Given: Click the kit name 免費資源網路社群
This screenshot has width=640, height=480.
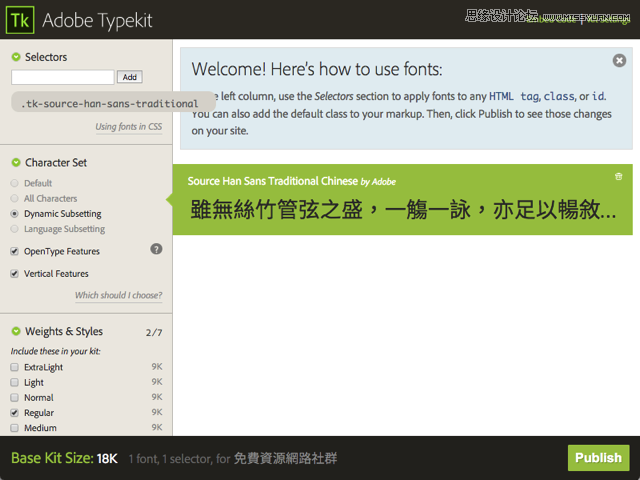Looking at the screenshot, I should coord(285,458).
